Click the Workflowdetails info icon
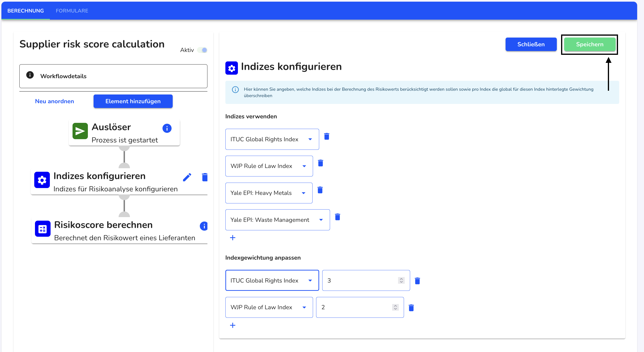 click(30, 75)
